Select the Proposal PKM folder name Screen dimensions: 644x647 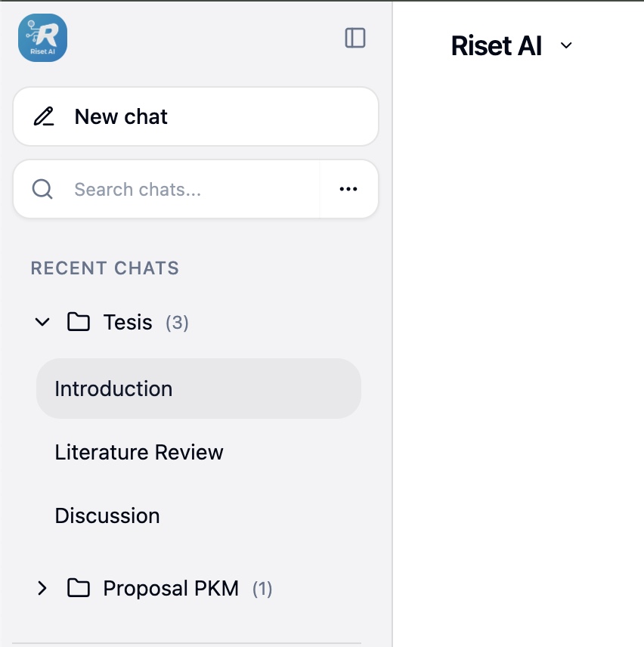[x=171, y=588]
